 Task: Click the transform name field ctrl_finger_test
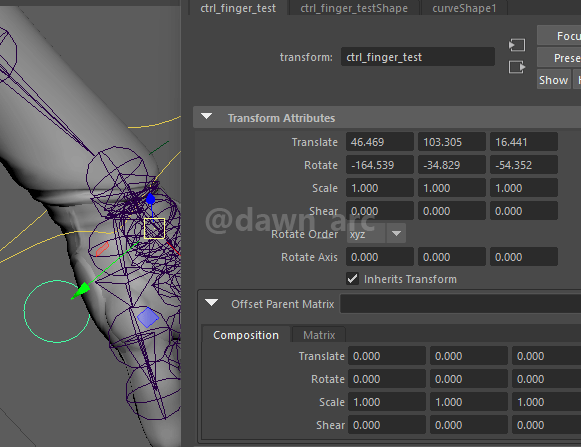(418, 57)
